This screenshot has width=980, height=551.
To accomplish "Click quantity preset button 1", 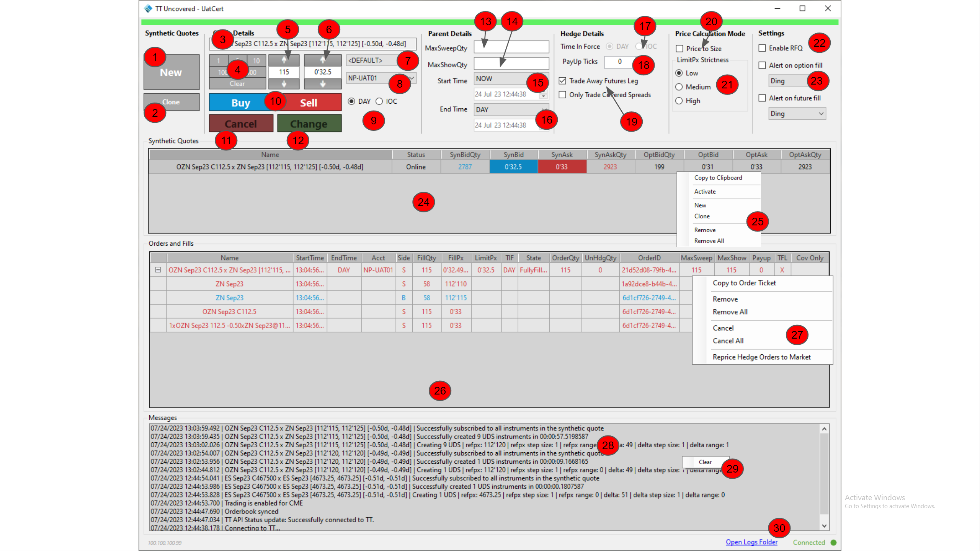I will point(218,60).
